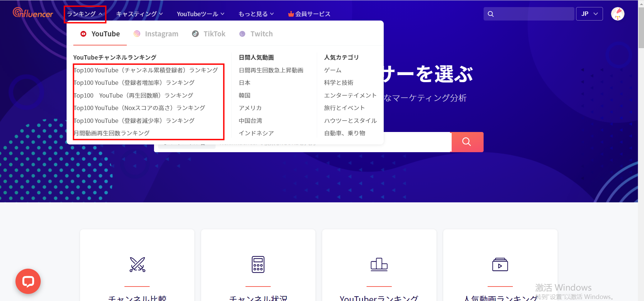This screenshot has height=301, width=644.
Task: Open Top100 Noxスコアの高さ ranking link
Action: pos(139,108)
